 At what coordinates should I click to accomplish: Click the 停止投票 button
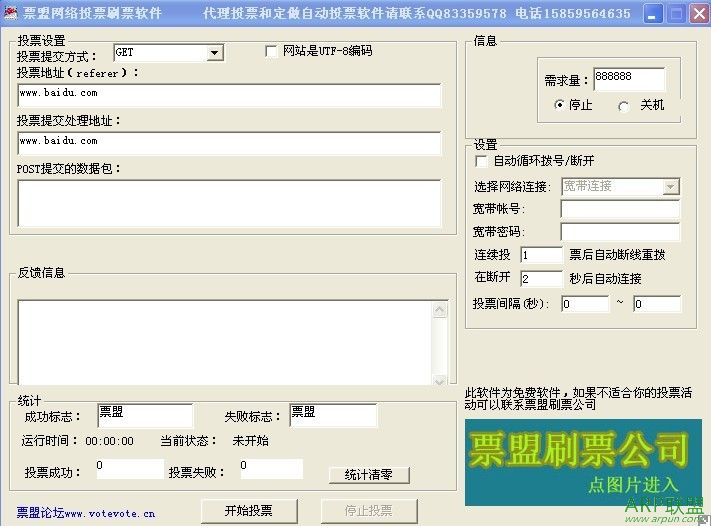(369, 511)
